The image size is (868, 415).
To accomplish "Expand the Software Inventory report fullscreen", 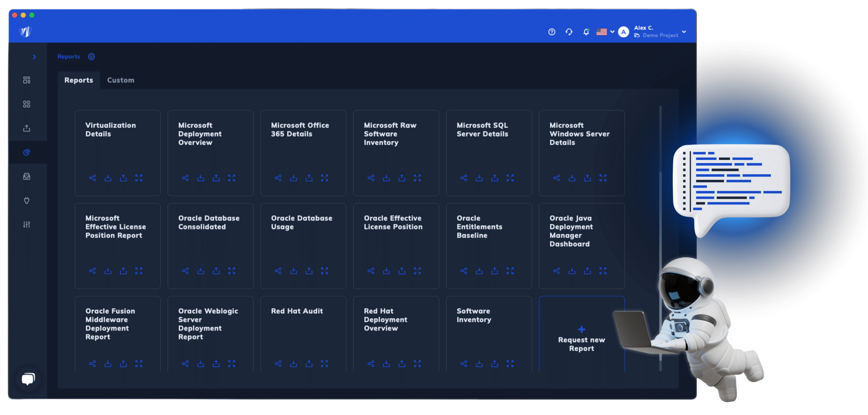I will (x=510, y=364).
